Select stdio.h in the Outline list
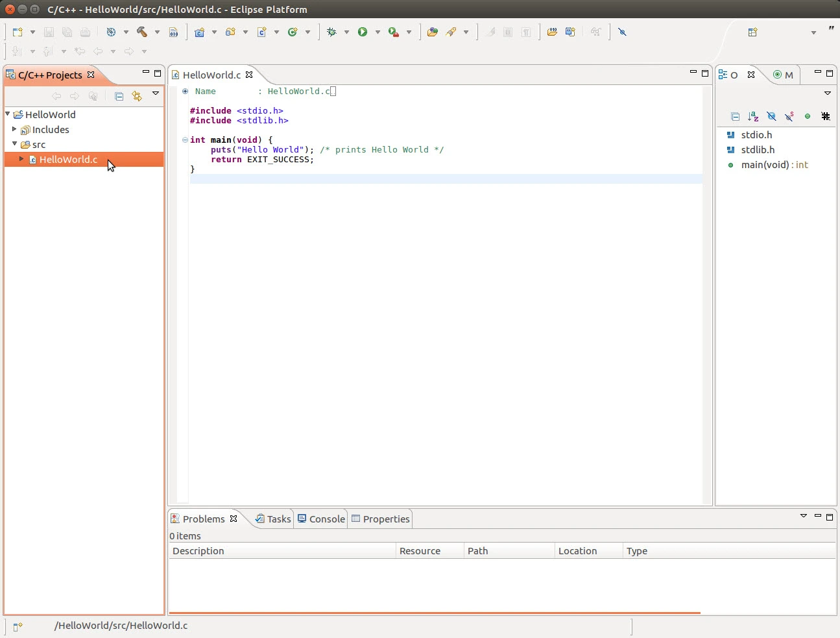This screenshot has width=840, height=638. coord(756,135)
